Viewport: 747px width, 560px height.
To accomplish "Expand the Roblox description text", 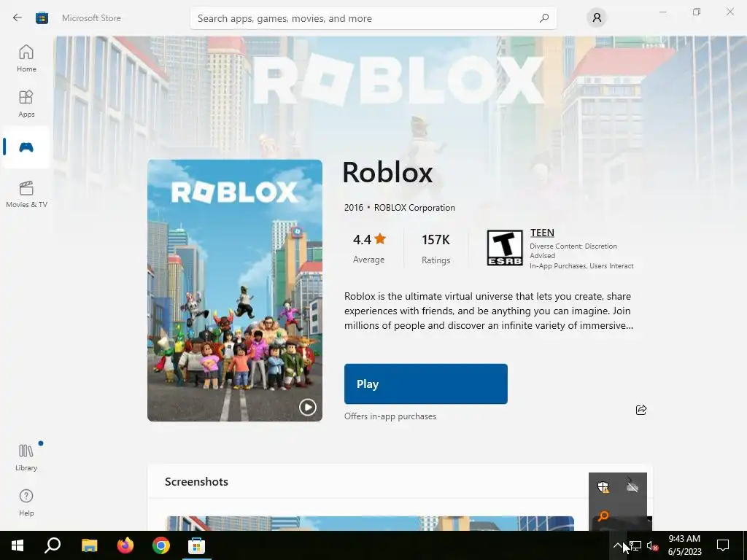I will coord(488,311).
